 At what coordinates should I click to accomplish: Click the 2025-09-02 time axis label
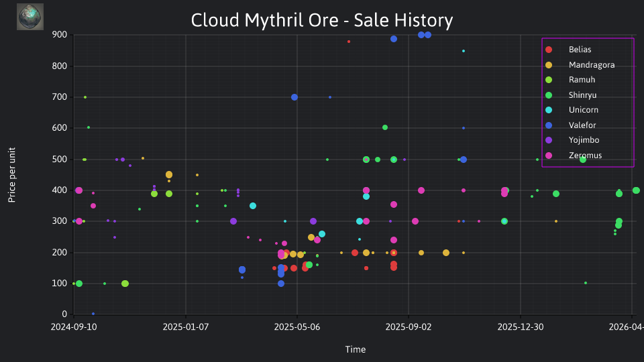tap(409, 327)
